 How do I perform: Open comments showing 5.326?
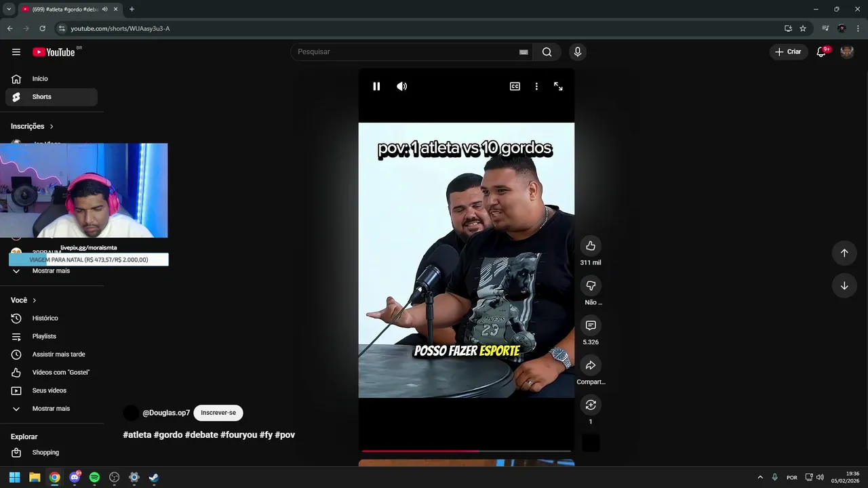coord(591,325)
